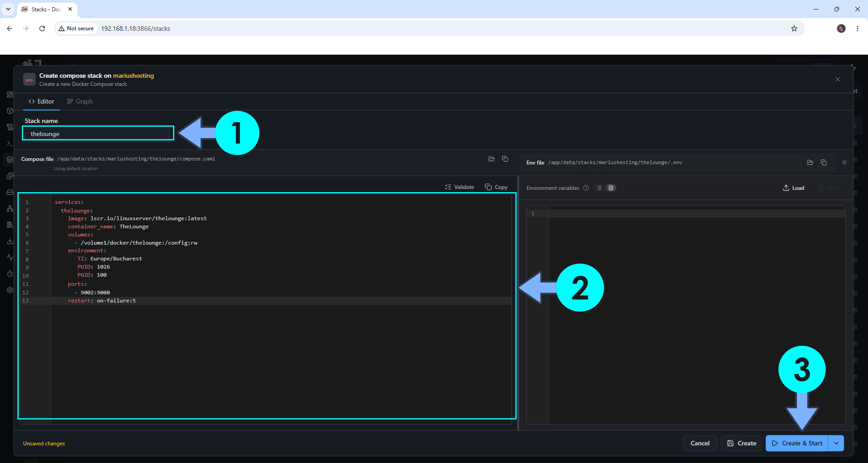Open the Settings gear icon in the sidebar
The width and height of the screenshot is (868, 463).
tap(10, 290)
